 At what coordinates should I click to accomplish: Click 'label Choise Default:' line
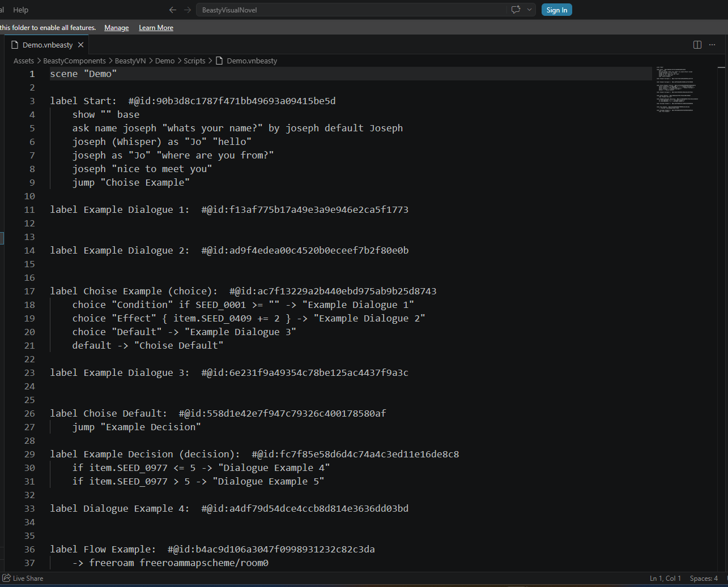(218, 413)
